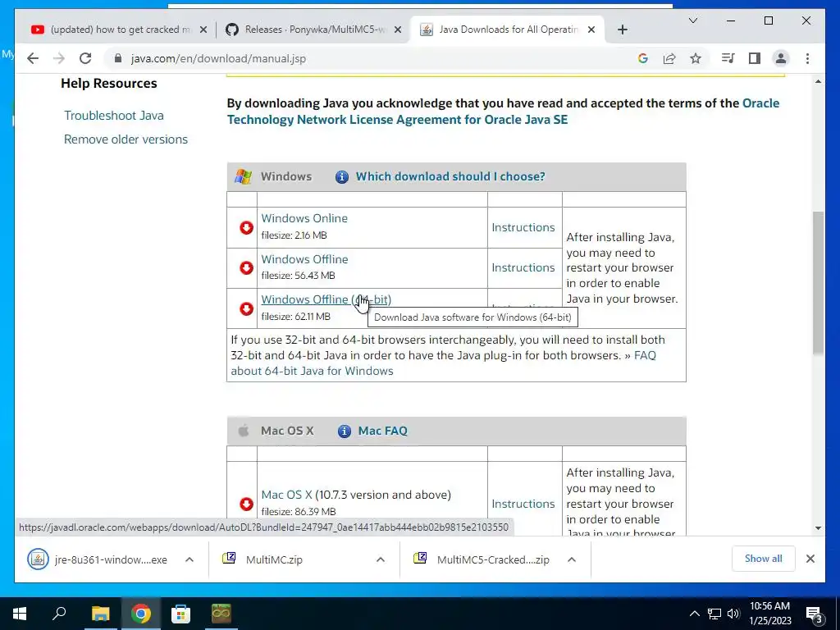Close the GitHub Releases tab
This screenshot has width=840, height=630.
[398, 30]
